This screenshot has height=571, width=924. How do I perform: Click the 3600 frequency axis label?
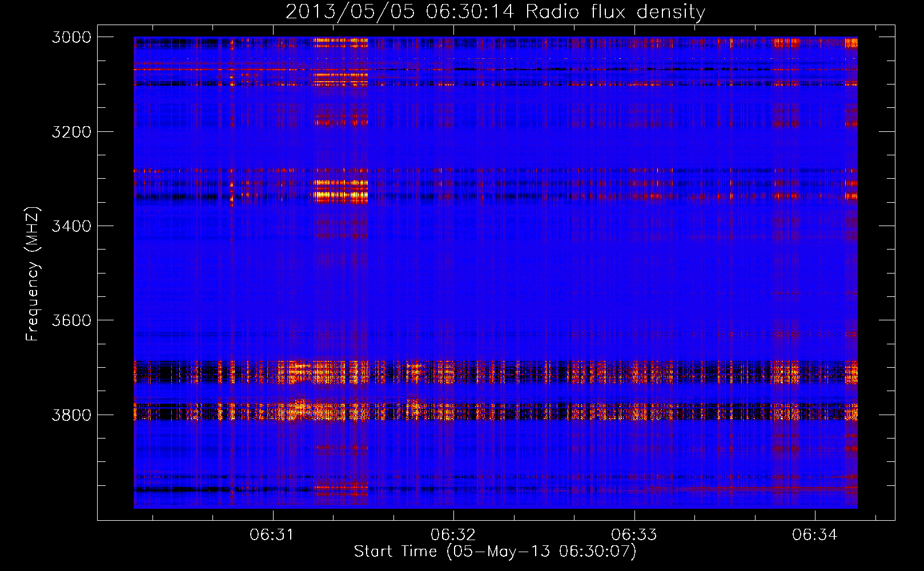(x=71, y=320)
